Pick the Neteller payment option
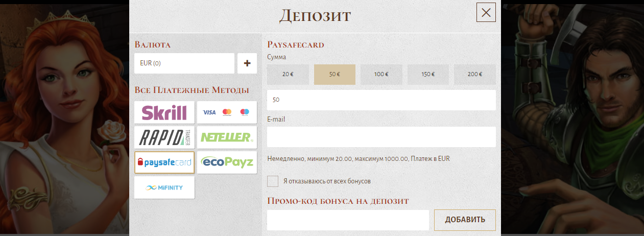Viewport: 644px width, 236px height. click(x=227, y=137)
